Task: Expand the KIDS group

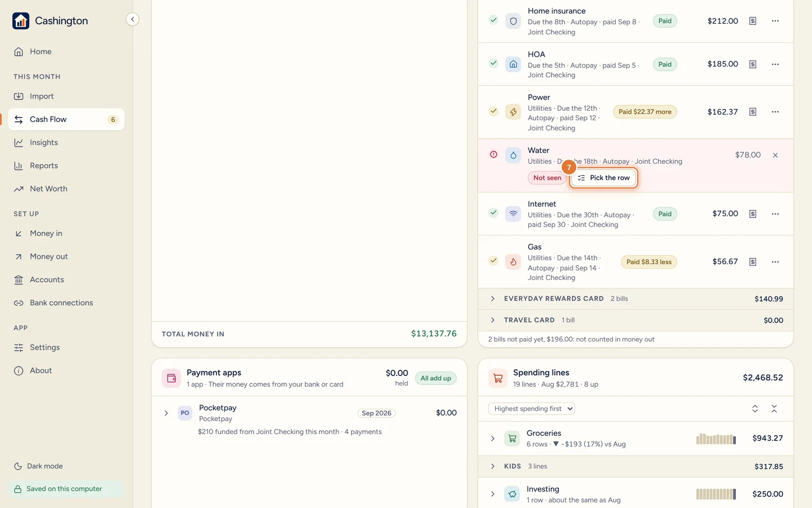Action: pyautogui.click(x=493, y=466)
